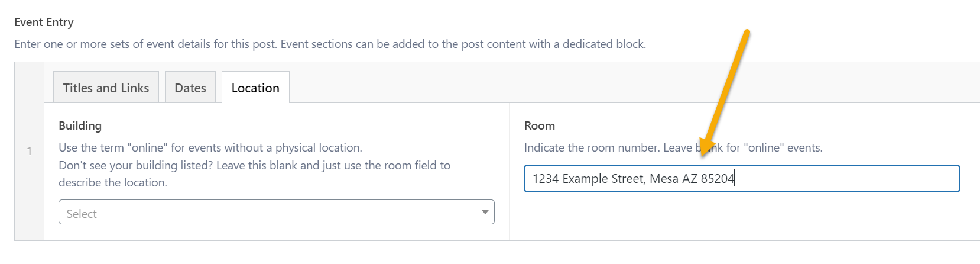Screen dimensions: 980x264
Task: Open the Building select dropdown
Action: (276, 213)
